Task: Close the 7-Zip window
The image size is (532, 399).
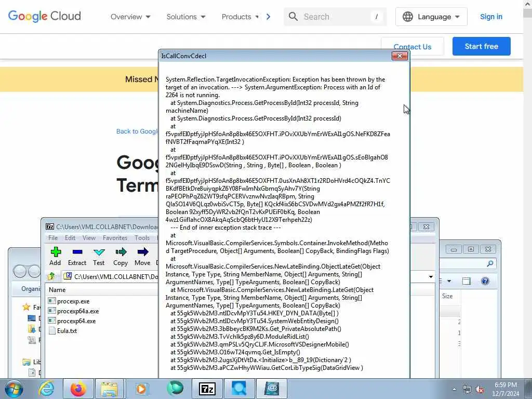Action: pos(426,227)
